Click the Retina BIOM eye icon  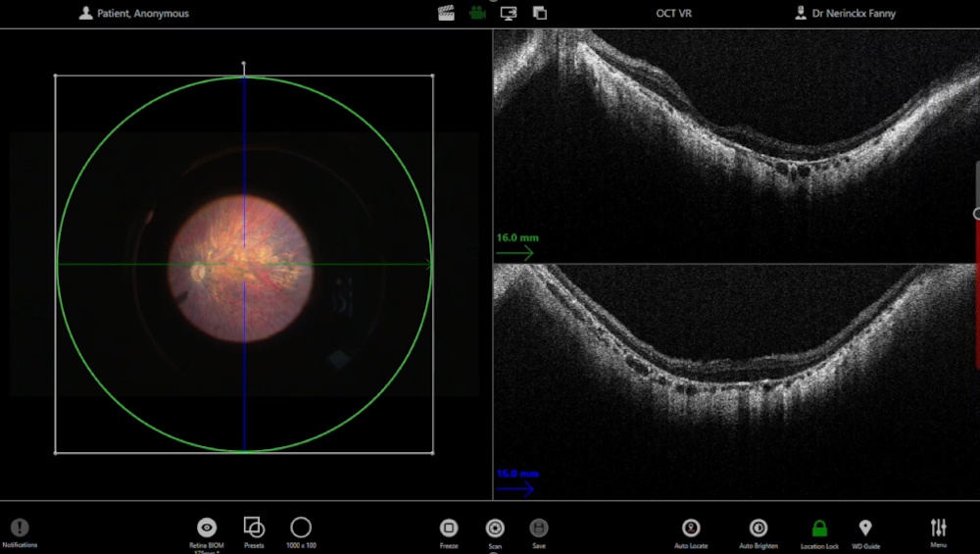tap(207, 528)
